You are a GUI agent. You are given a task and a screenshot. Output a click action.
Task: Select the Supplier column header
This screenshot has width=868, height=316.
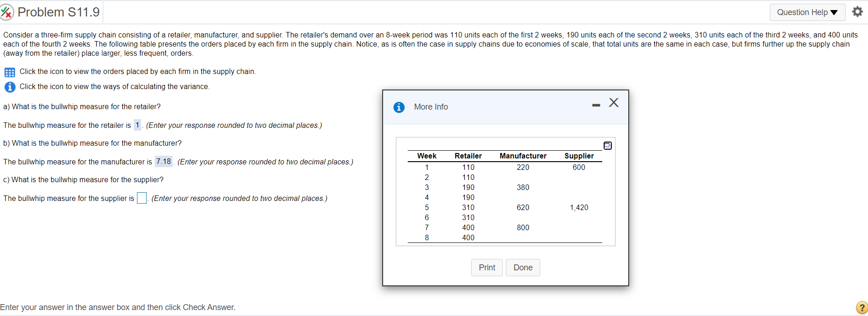(x=579, y=156)
